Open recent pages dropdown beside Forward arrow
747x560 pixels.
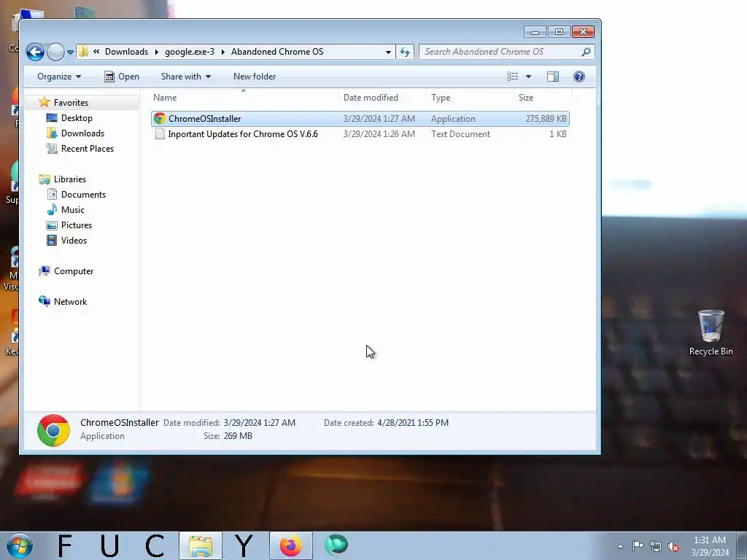(x=70, y=52)
